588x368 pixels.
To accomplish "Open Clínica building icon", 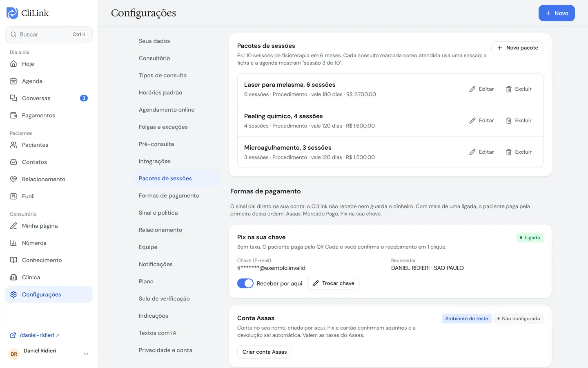I will (13, 277).
